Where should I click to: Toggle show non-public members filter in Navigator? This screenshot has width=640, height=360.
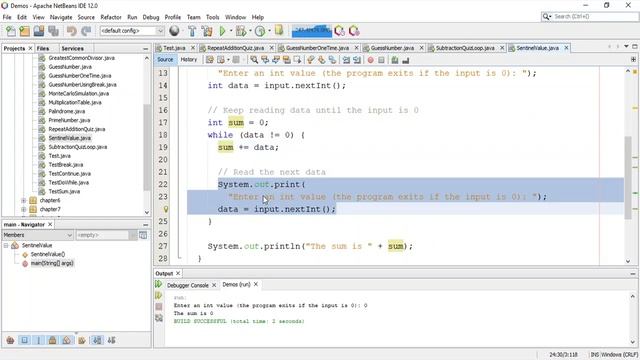coord(52,340)
